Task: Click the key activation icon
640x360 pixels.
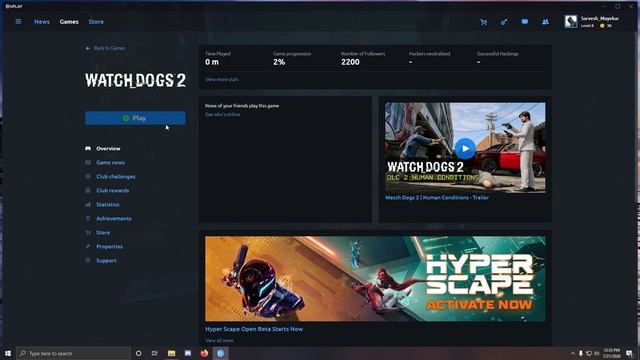Action: coord(504,22)
